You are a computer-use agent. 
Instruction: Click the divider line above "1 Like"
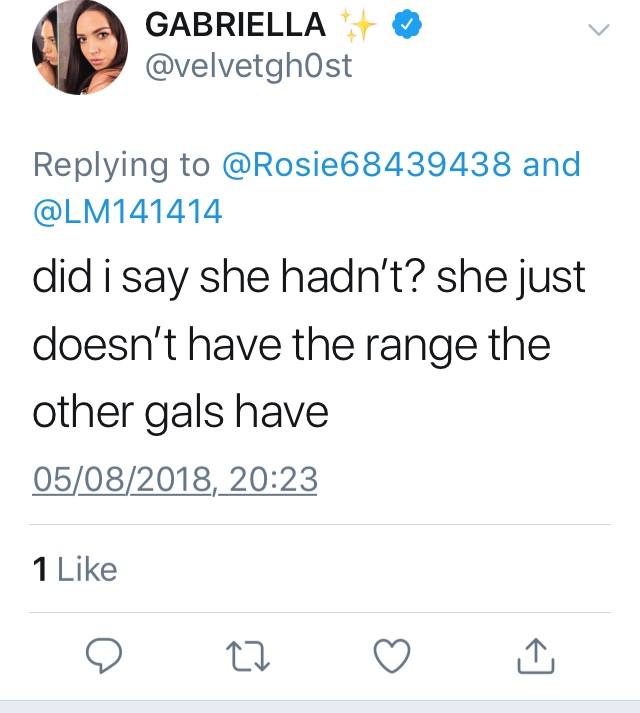(321, 524)
